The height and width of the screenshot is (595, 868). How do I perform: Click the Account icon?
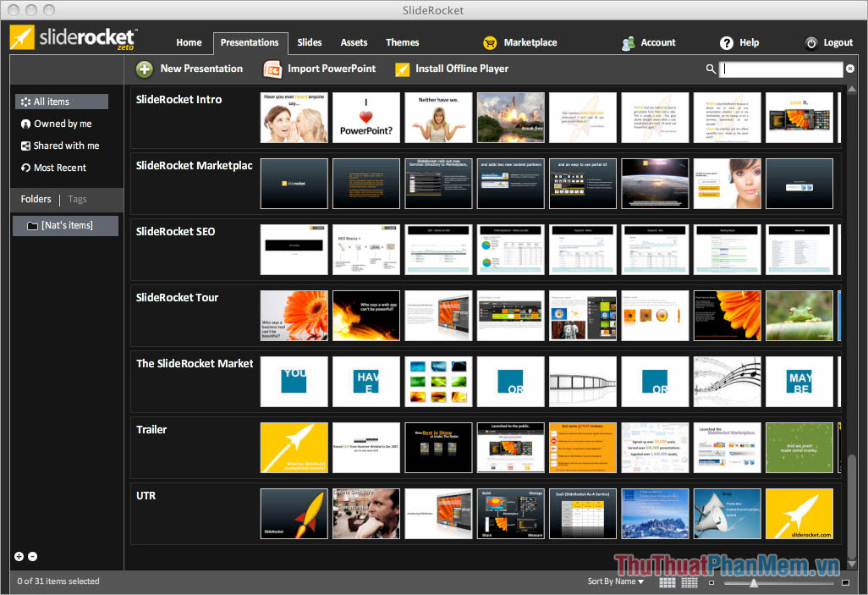tap(628, 42)
